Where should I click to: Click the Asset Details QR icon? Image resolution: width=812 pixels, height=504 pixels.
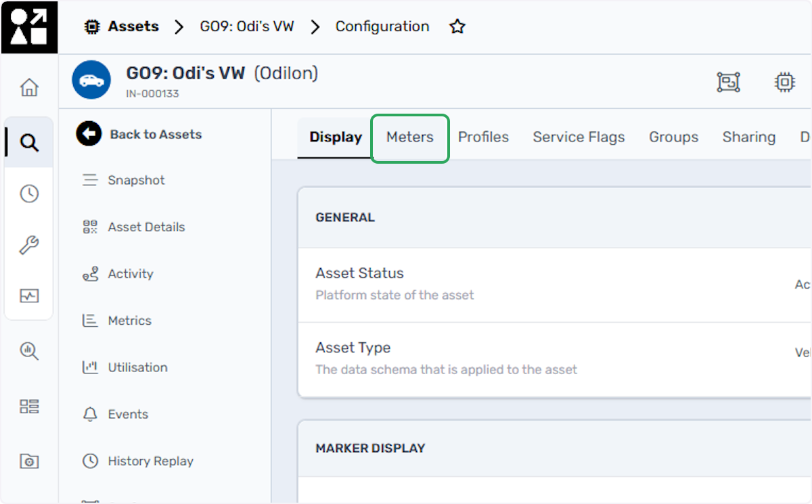tap(90, 227)
